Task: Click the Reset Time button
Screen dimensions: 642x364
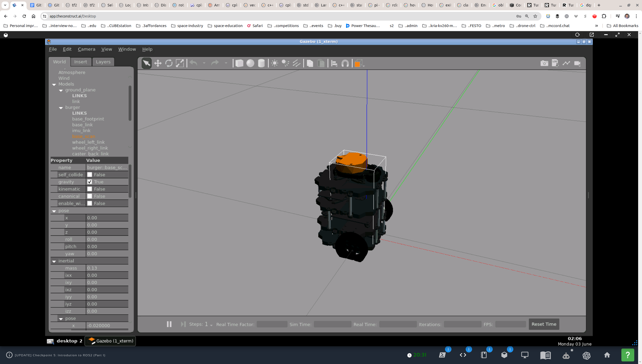Action: (x=544, y=324)
